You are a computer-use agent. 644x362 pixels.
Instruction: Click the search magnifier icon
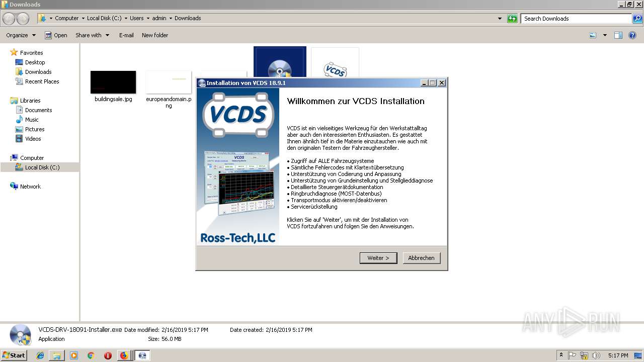tap(637, 19)
